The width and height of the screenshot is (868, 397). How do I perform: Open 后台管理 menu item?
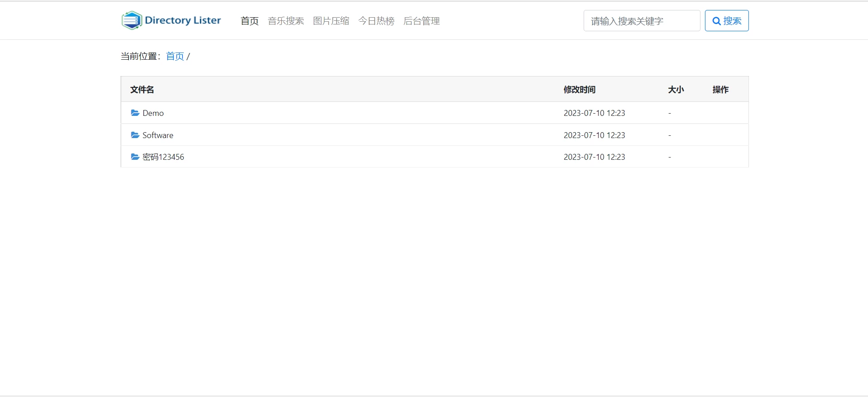[x=422, y=21]
